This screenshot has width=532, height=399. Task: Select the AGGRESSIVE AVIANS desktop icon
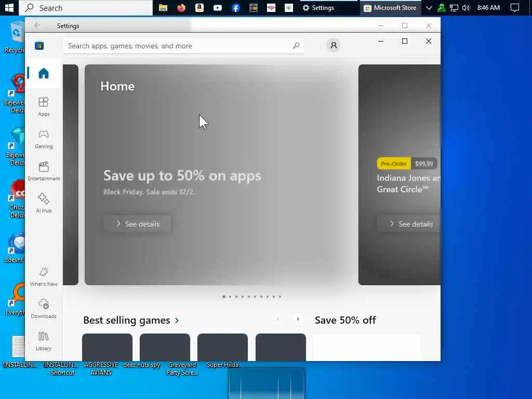101,368
